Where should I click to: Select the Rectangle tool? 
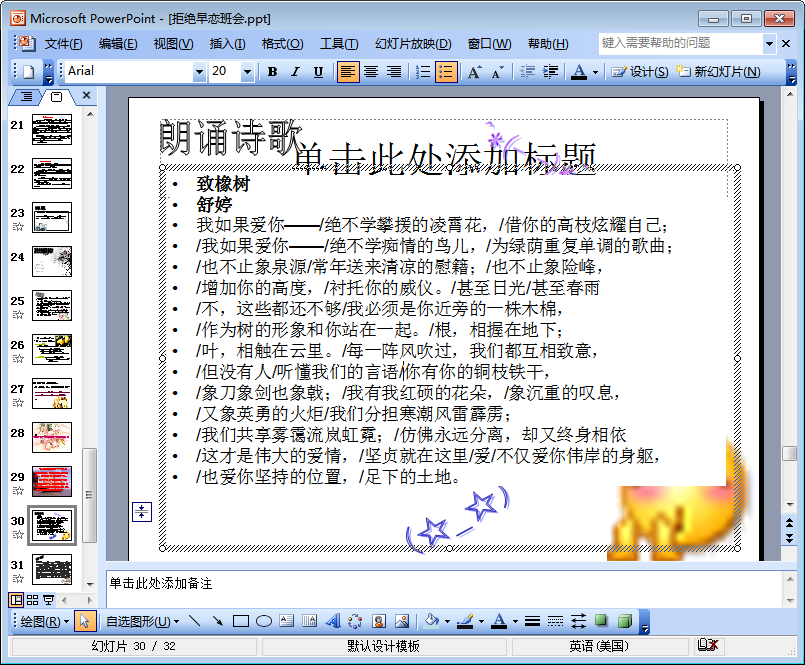tap(240, 621)
